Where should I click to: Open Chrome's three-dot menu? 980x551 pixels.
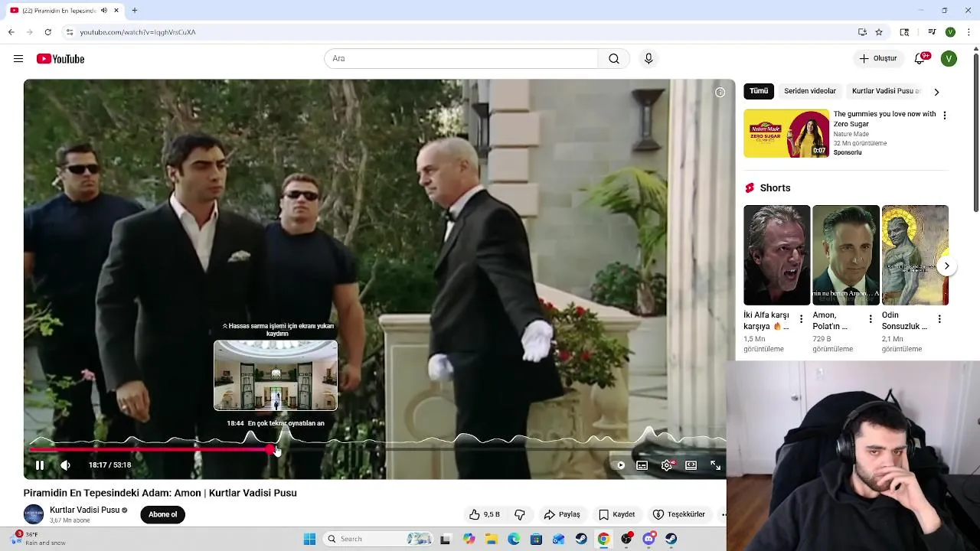point(969,32)
